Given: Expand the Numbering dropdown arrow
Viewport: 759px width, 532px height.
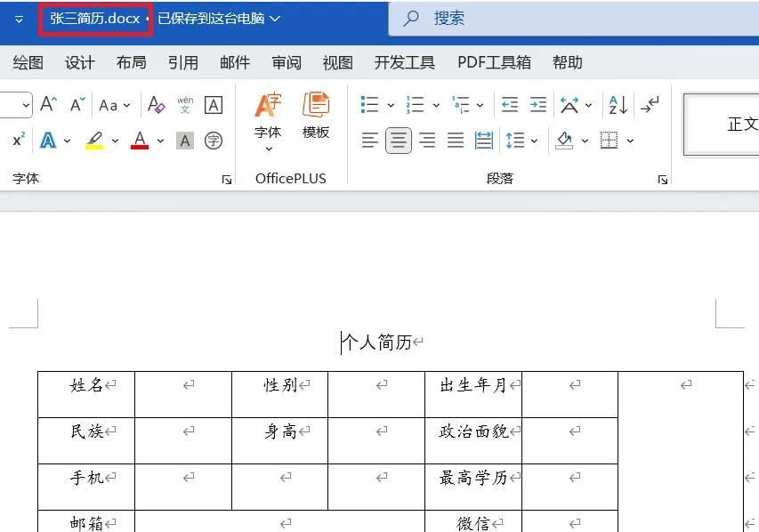Looking at the screenshot, I should [436, 105].
